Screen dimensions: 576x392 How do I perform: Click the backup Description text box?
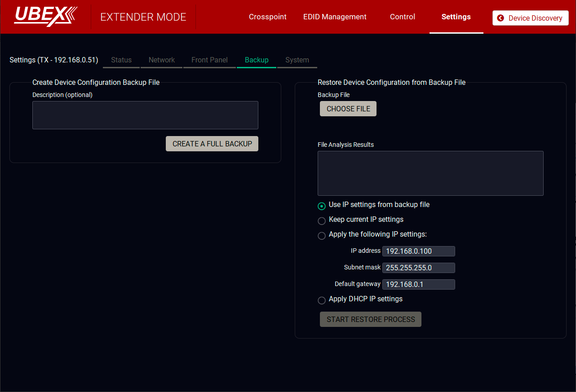[145, 115]
